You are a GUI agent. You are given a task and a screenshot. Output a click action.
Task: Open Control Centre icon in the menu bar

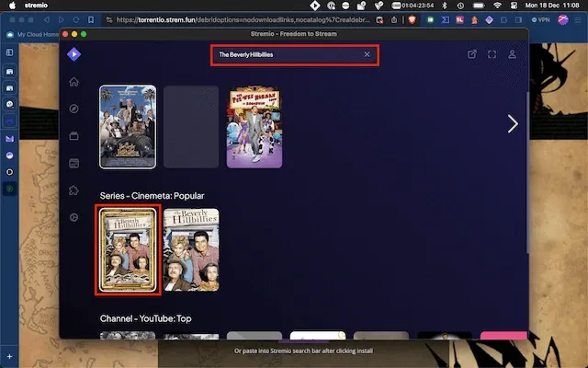(514, 6)
